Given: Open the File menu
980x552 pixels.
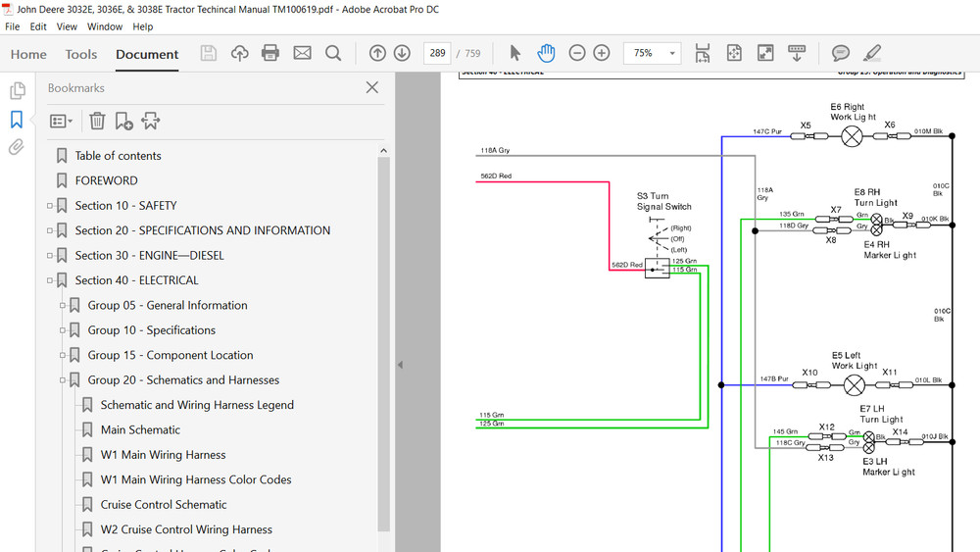Looking at the screenshot, I should 12,26.
